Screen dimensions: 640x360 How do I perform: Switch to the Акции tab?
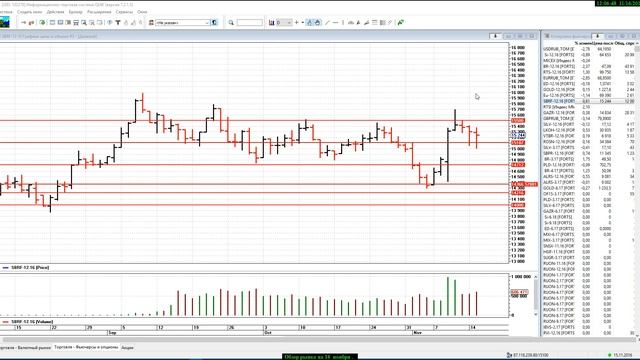pos(127,347)
